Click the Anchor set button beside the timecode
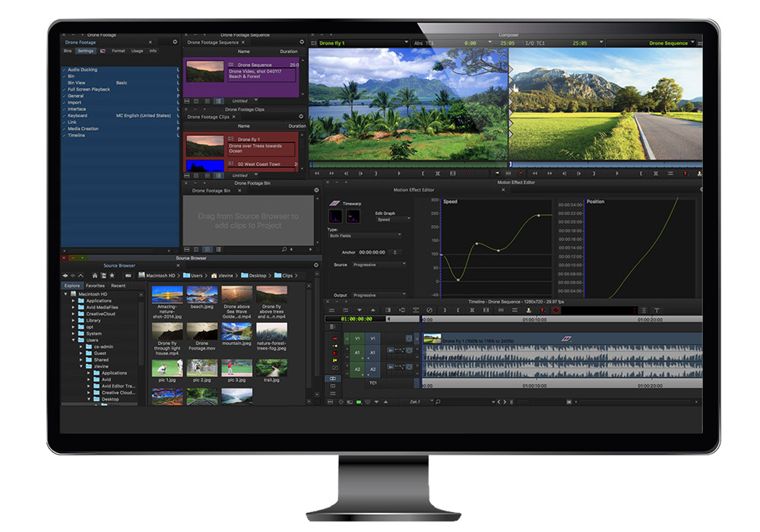 coord(394,252)
